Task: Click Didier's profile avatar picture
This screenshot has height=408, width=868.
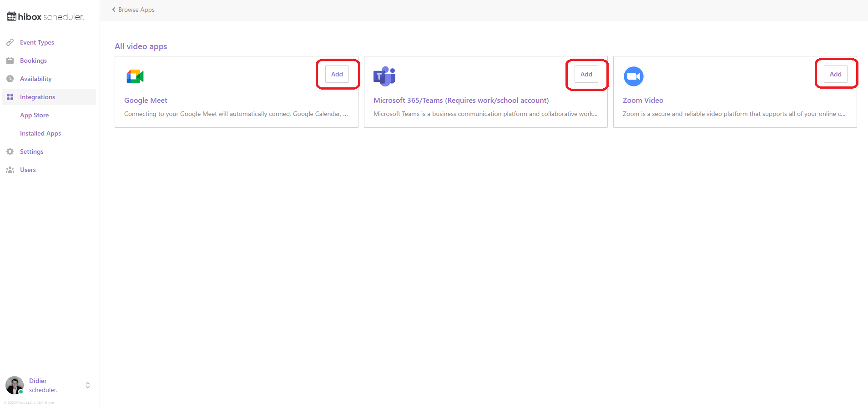Action: [15, 385]
